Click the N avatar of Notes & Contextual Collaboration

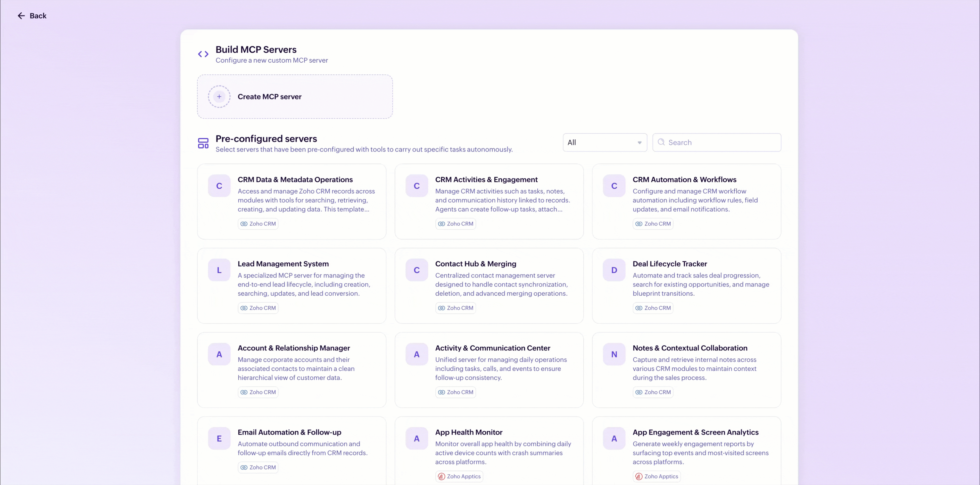coord(614,354)
